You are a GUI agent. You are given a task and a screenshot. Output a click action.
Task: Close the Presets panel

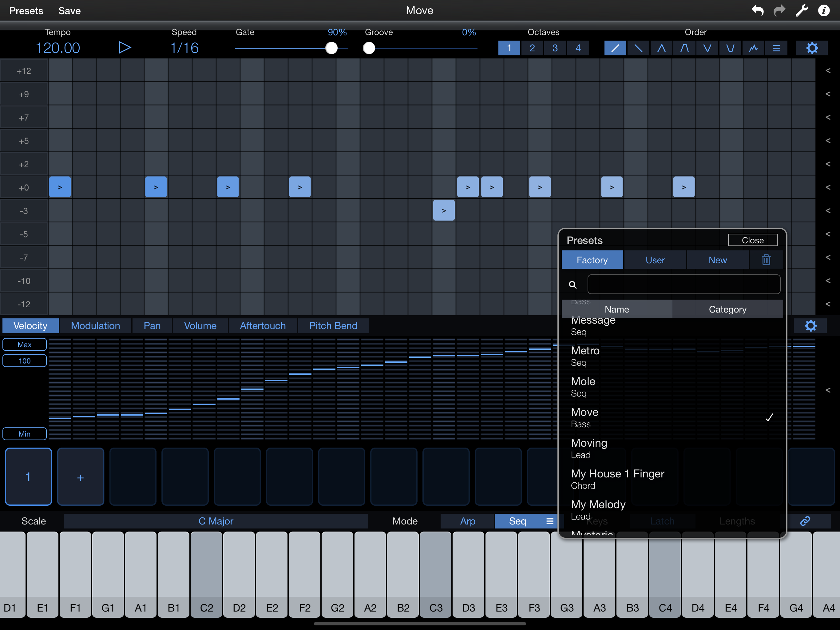click(x=752, y=240)
